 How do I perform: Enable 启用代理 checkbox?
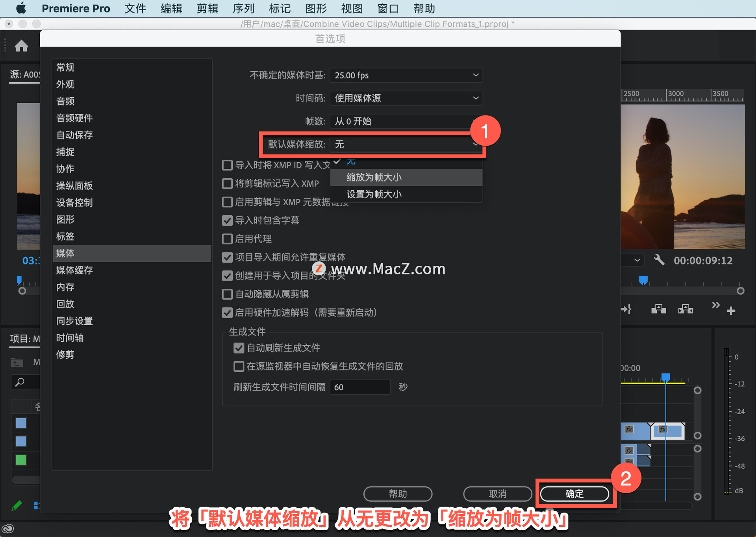pyautogui.click(x=228, y=239)
